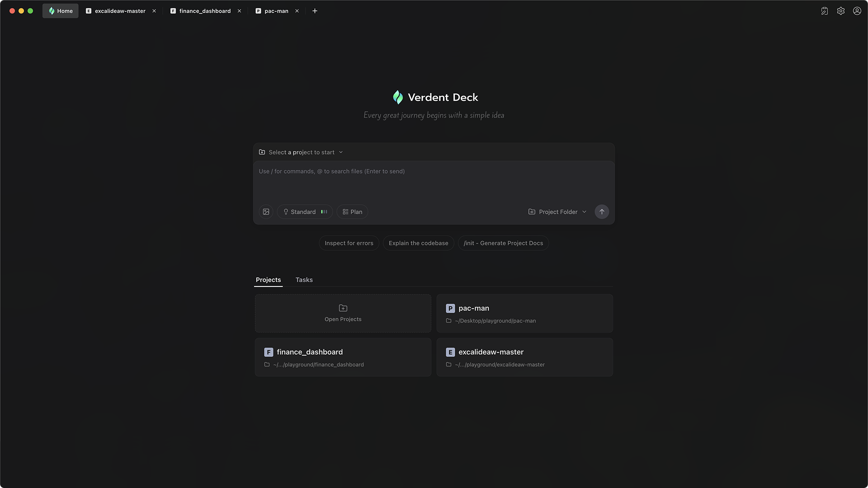Toggle Plan mode
This screenshot has height=488, width=868.
point(352,212)
